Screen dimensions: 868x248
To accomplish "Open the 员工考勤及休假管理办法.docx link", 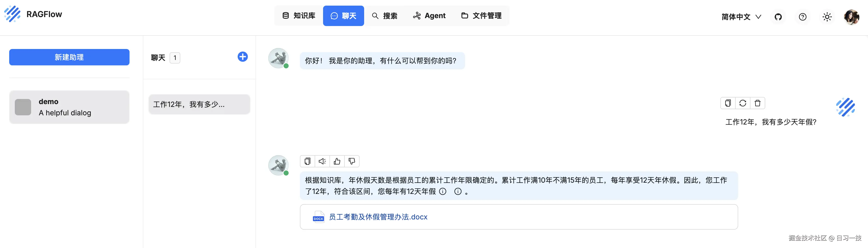I will click(x=377, y=217).
